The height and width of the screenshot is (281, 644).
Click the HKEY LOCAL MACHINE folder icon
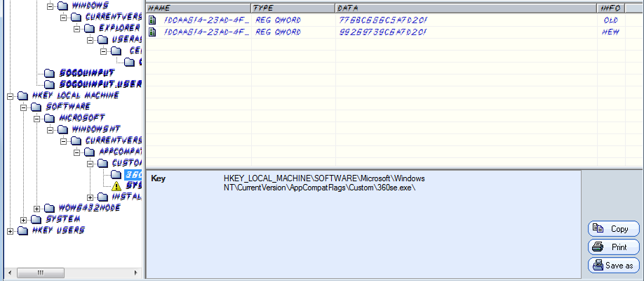[x=22, y=96]
